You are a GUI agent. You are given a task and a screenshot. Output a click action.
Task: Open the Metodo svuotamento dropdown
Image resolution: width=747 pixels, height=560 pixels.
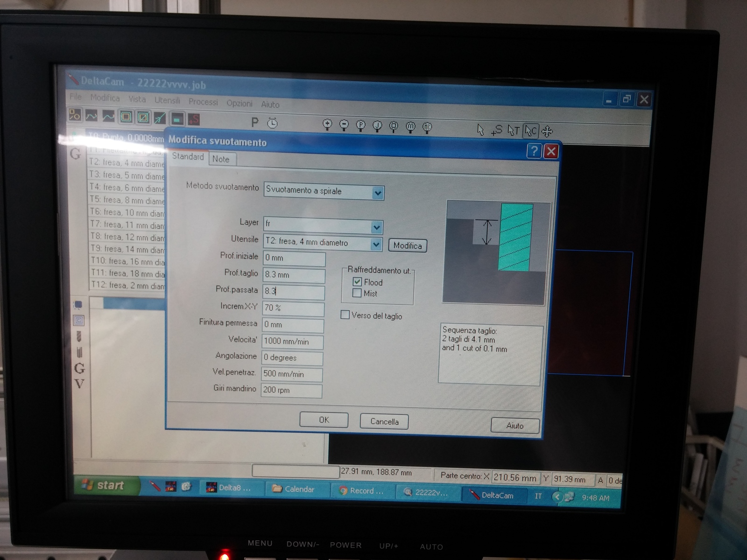[x=378, y=193]
